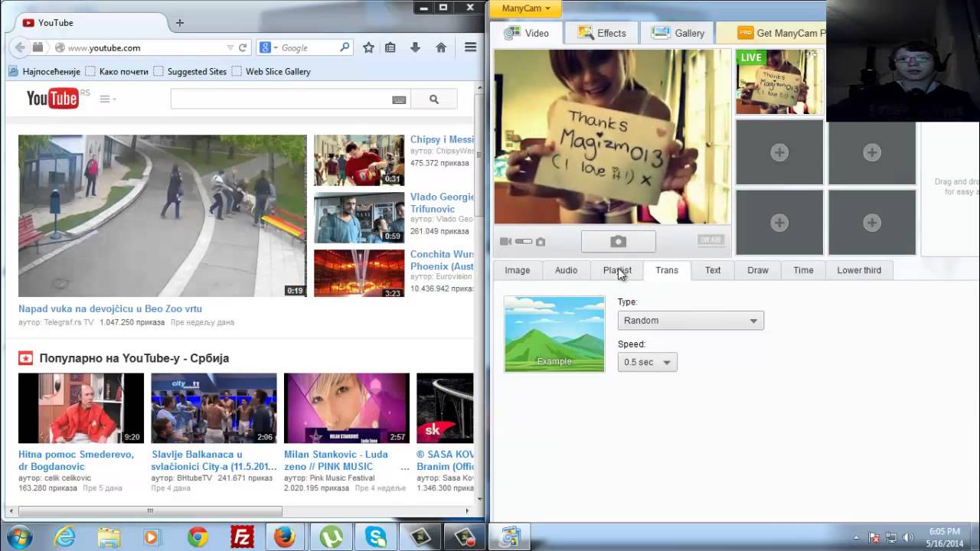Open the ManyCam main menu dropdown
This screenshot has width=980, height=551.
point(526,8)
